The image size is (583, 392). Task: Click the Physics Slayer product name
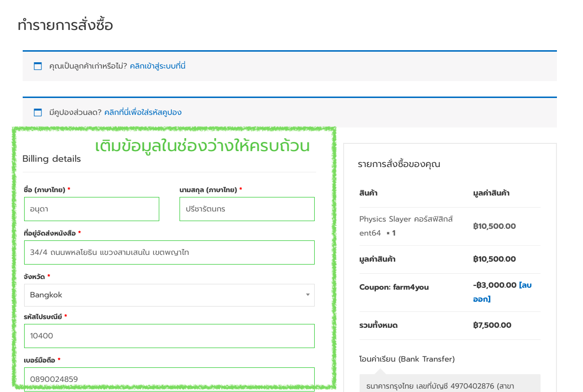pos(406,220)
